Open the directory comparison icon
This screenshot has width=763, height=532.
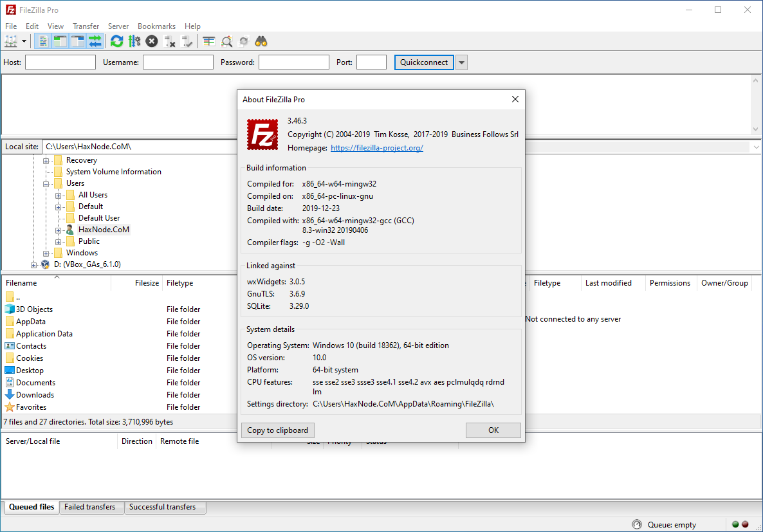tap(208, 41)
